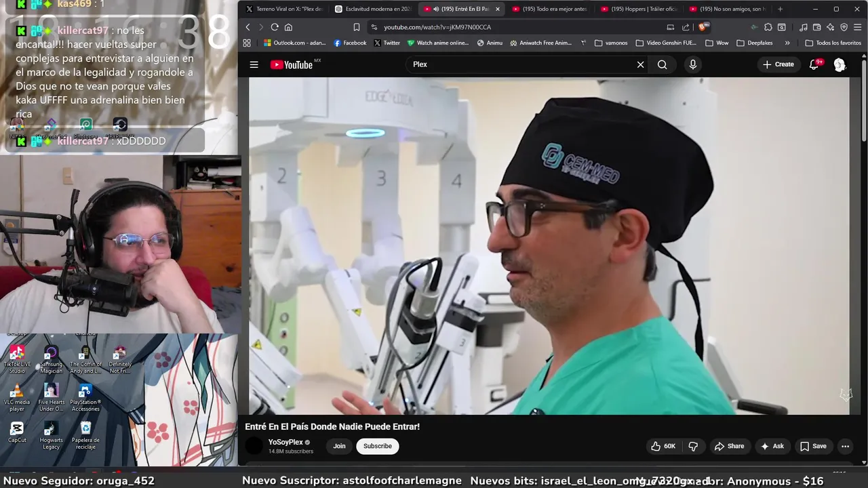Screen dimensions: 868x488
Task: Start voice search with the microphone icon
Action: [x=692, y=64]
